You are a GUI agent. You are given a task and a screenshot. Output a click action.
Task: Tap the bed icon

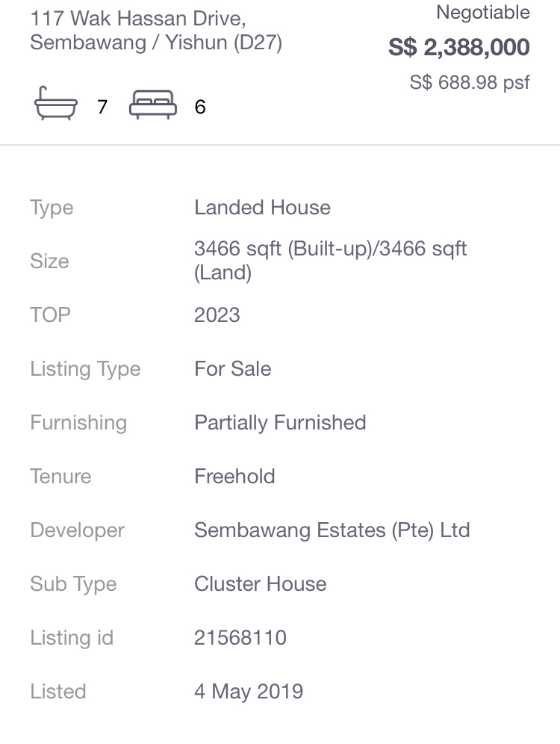152,105
